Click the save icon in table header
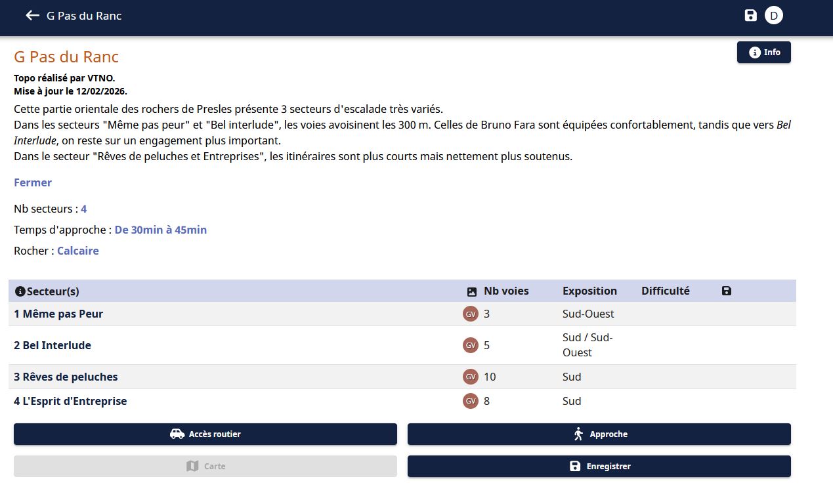Image resolution: width=833 pixels, height=504 pixels. tap(726, 291)
